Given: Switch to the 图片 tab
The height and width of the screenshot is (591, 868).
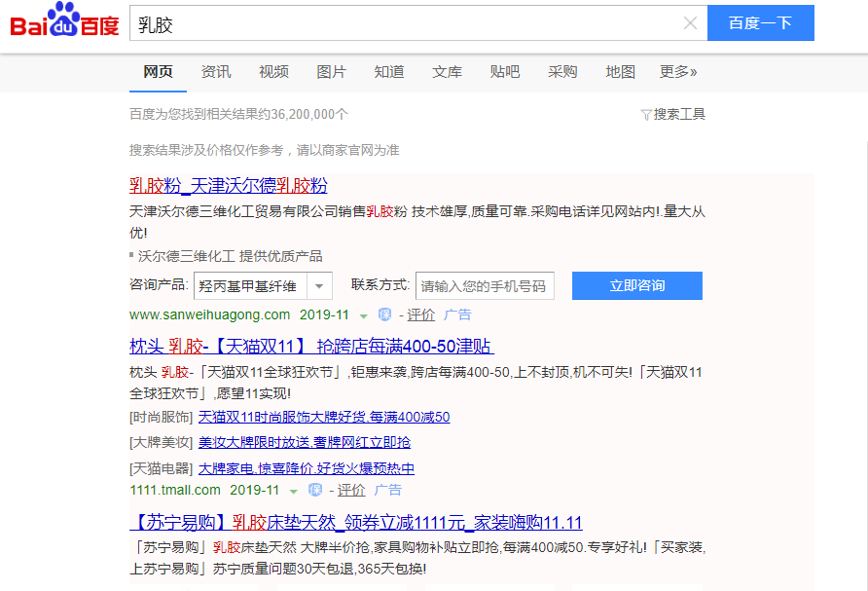Looking at the screenshot, I should 331,72.
